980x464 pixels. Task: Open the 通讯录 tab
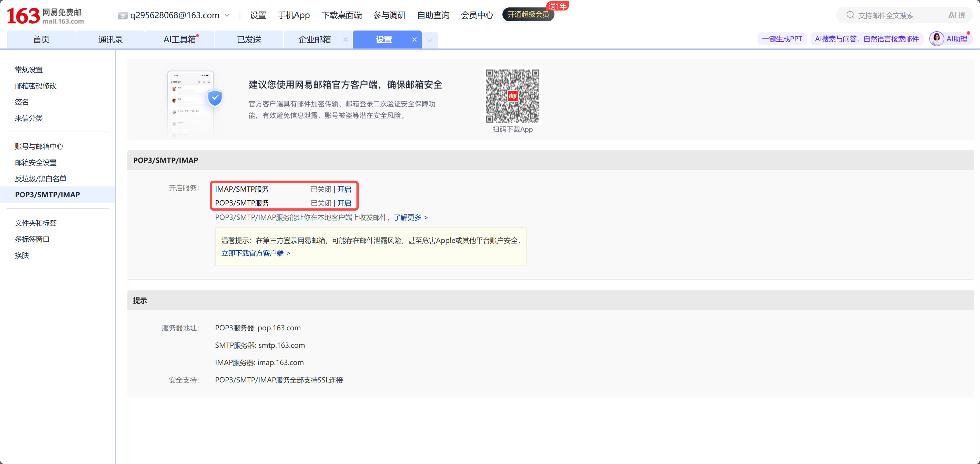click(x=110, y=40)
